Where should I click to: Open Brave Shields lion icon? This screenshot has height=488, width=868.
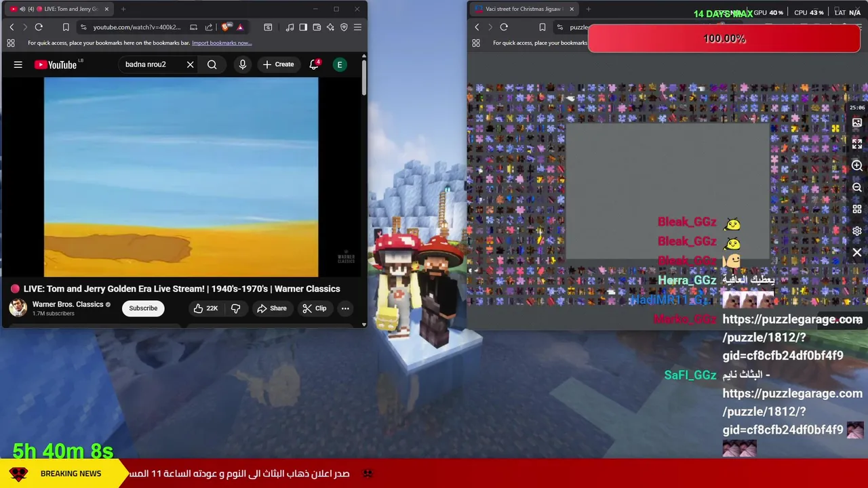pos(226,27)
